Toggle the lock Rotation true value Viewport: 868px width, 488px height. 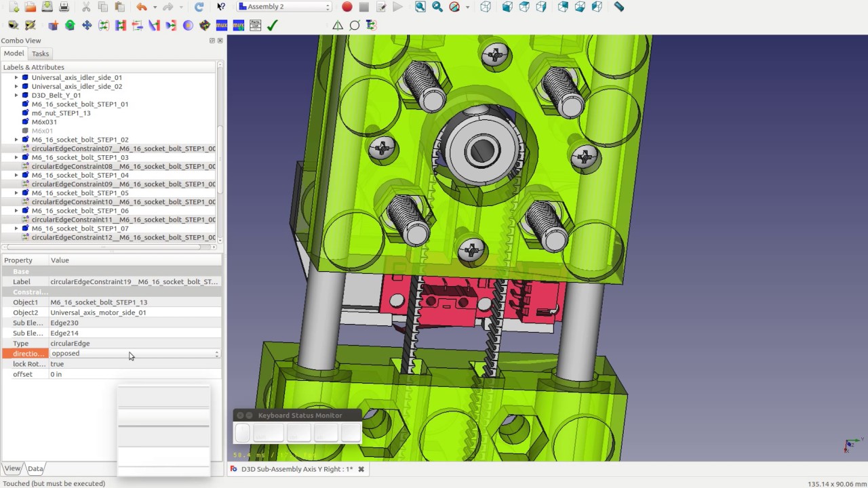pyautogui.click(x=136, y=364)
